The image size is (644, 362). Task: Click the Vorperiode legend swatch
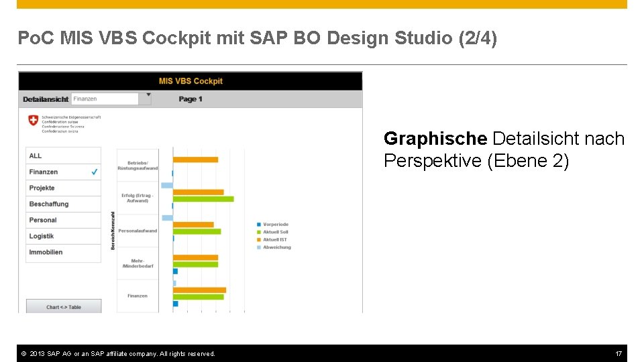pos(259,225)
